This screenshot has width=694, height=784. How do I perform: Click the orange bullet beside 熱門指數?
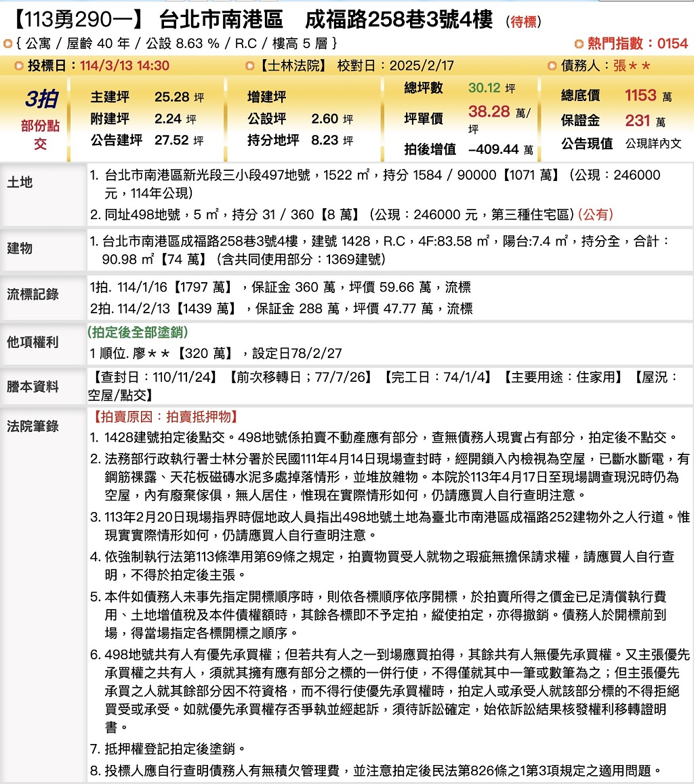pyautogui.click(x=579, y=44)
